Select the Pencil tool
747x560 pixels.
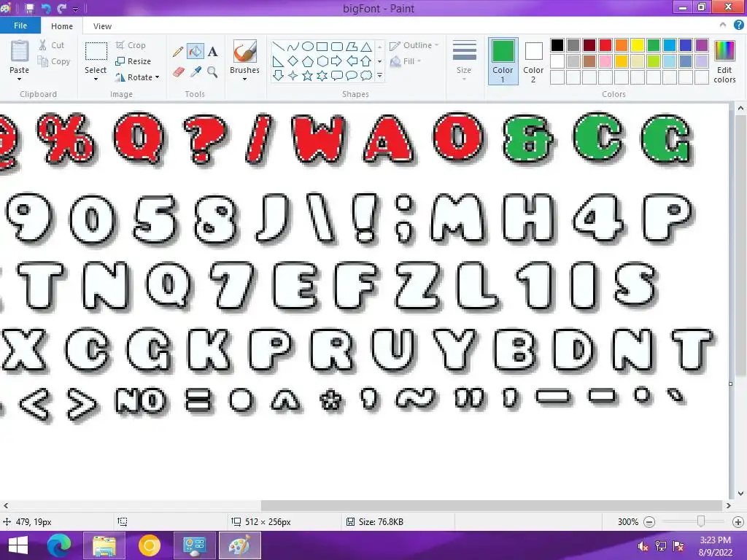click(178, 52)
